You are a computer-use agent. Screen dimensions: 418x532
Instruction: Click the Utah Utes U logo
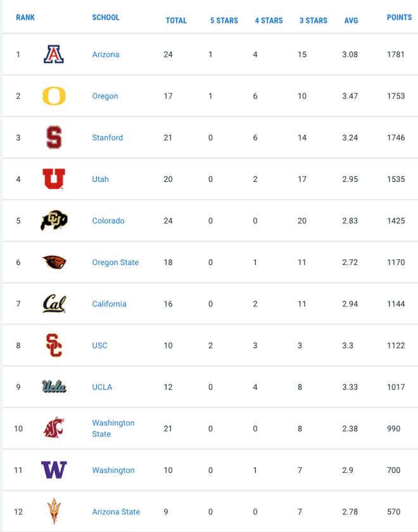[x=54, y=179]
